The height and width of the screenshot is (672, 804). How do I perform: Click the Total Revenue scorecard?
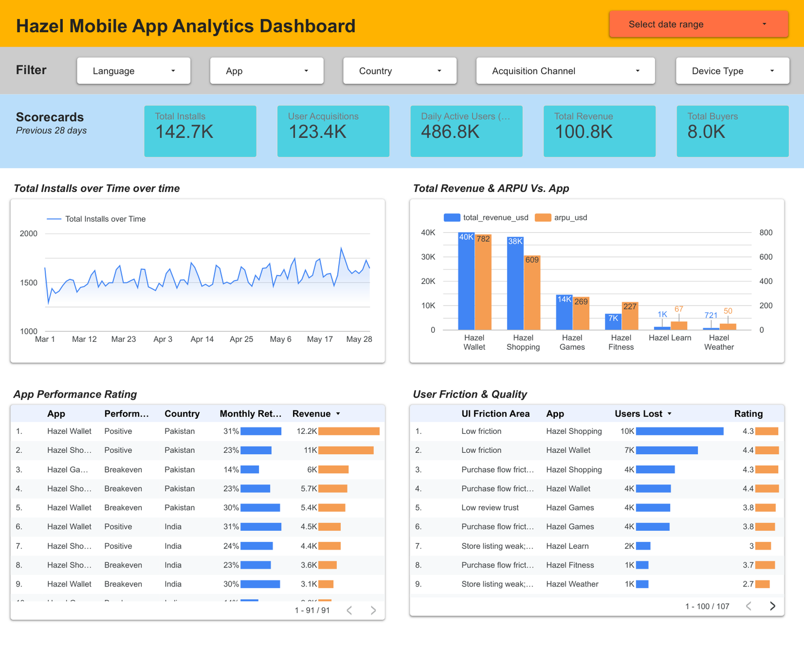[599, 131]
